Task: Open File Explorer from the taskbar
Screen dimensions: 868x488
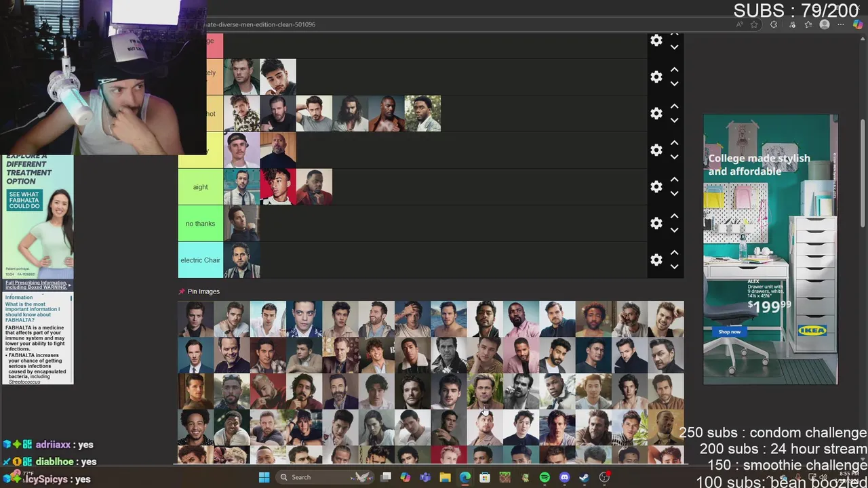Action: tap(445, 477)
